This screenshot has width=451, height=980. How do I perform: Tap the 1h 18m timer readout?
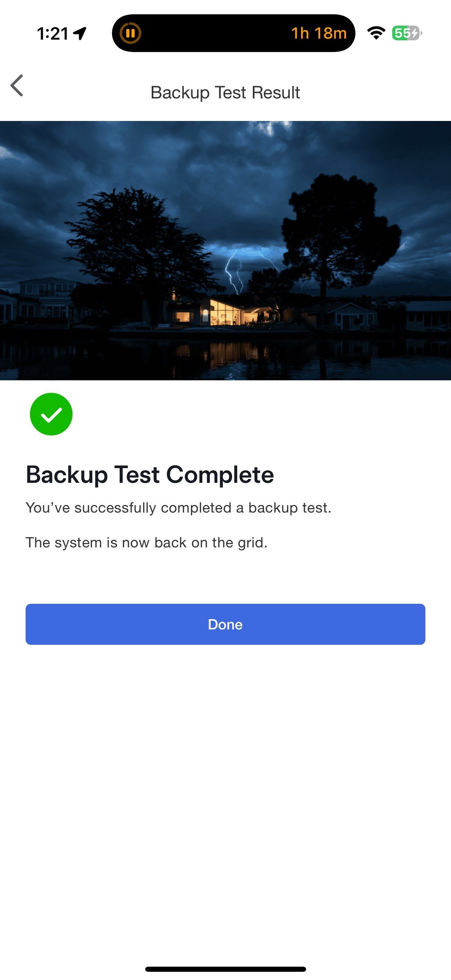click(x=319, y=33)
